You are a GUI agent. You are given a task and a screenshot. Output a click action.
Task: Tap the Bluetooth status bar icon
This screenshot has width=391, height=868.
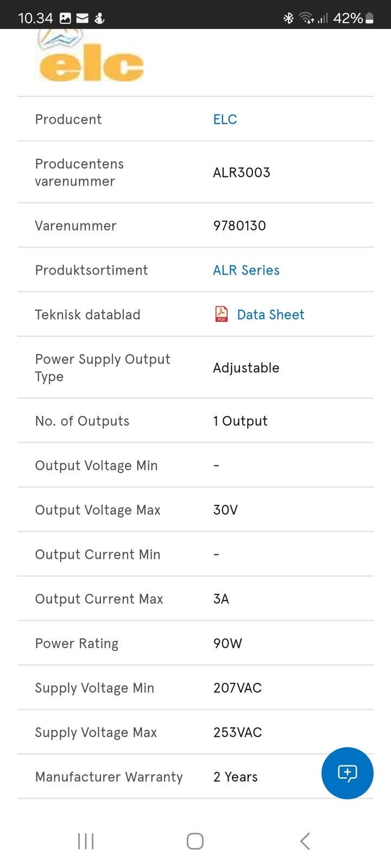tap(288, 18)
